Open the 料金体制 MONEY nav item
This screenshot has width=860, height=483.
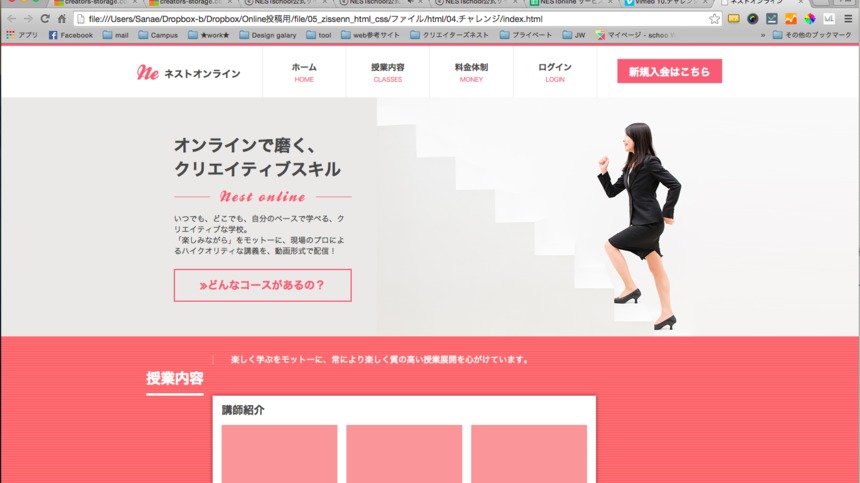coord(471,72)
